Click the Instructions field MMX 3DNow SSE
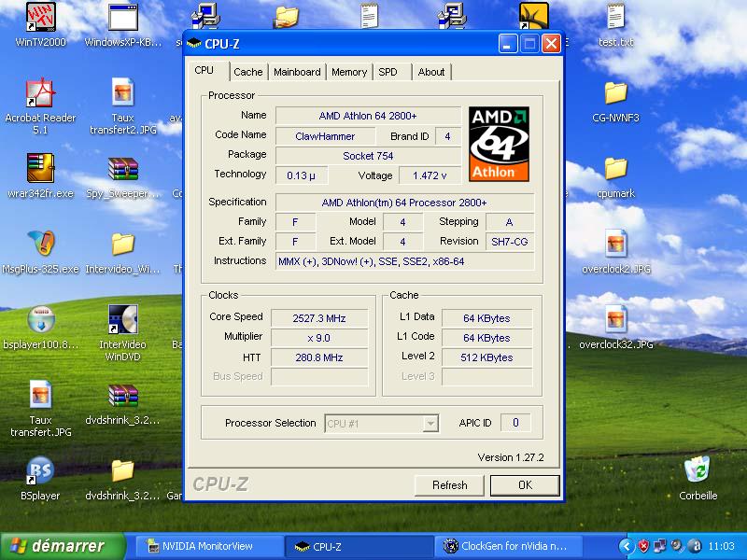The height and width of the screenshot is (560, 747). click(405, 261)
